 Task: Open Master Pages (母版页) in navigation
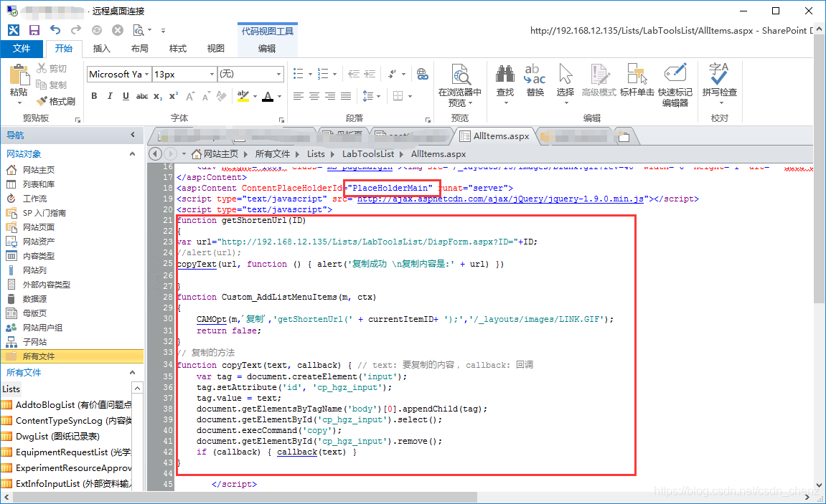click(x=34, y=313)
